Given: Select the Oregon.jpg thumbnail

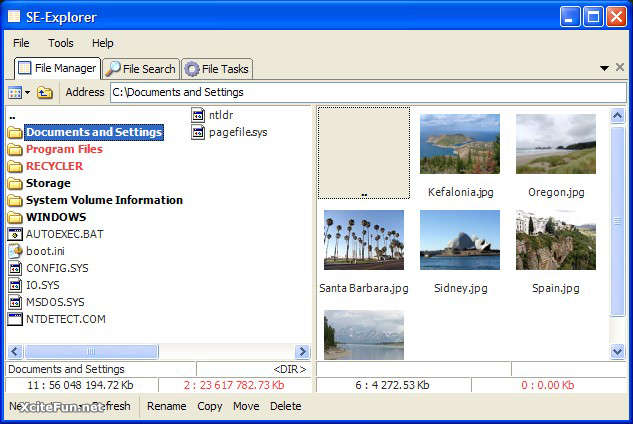Looking at the screenshot, I should pos(556,144).
